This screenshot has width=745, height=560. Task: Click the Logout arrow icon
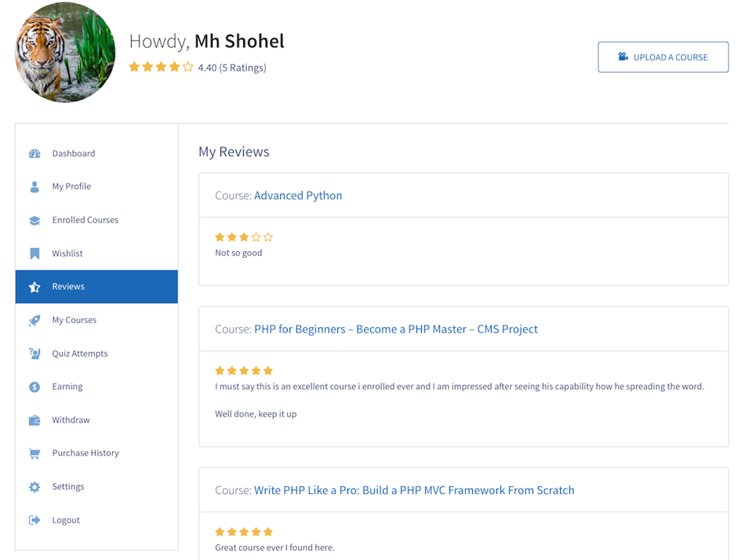click(35, 520)
